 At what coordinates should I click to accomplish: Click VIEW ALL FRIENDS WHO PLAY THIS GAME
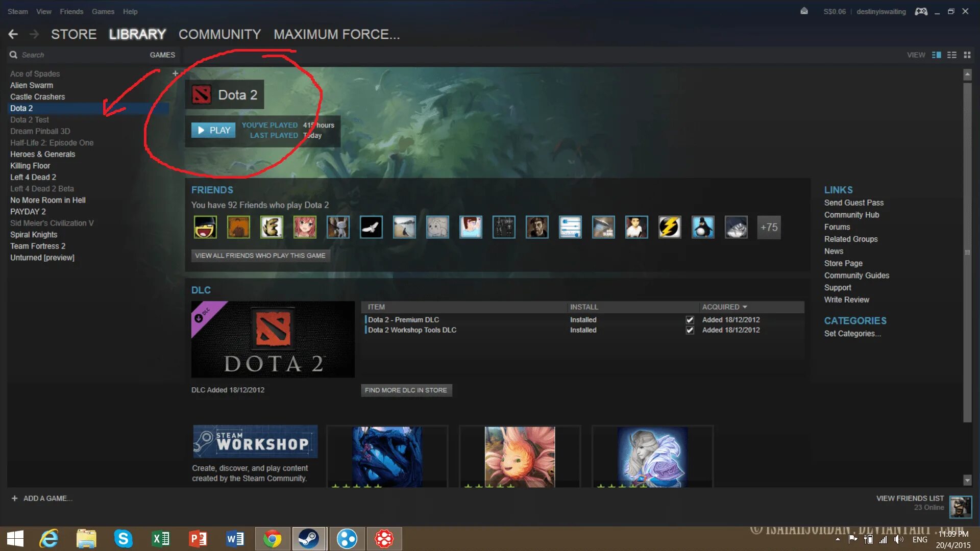point(260,255)
